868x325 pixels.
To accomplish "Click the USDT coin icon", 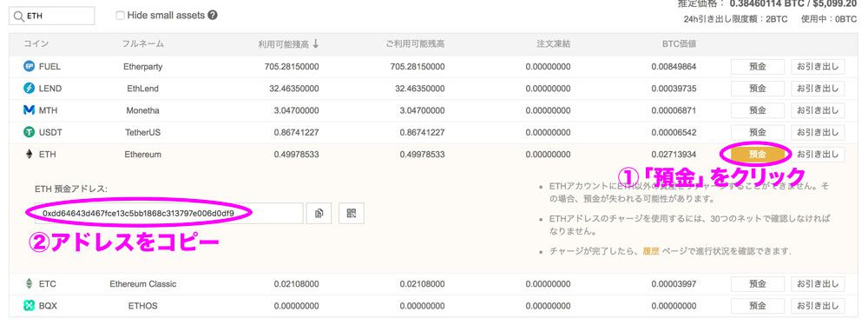I will click(30, 133).
